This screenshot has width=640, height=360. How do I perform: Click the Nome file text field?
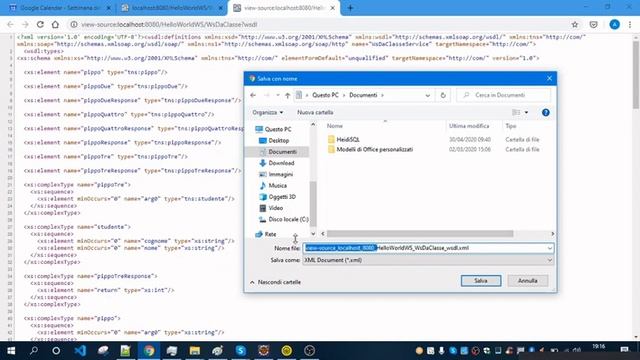click(x=424, y=248)
